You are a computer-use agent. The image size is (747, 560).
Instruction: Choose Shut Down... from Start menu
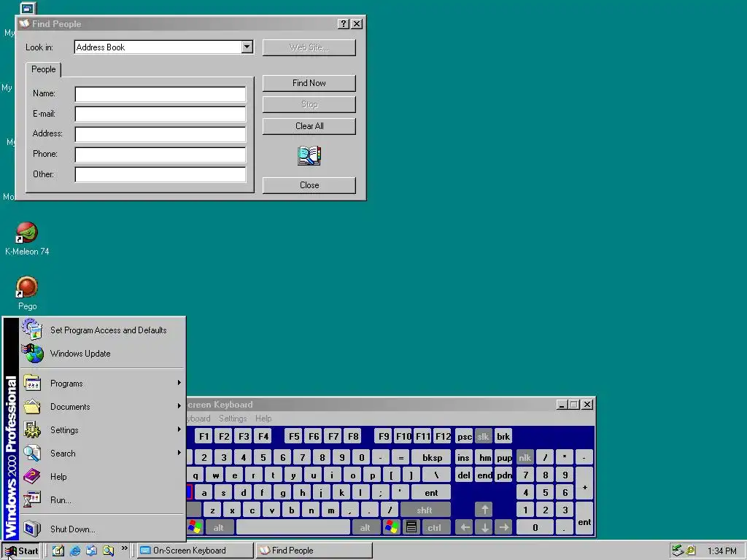(x=102, y=529)
